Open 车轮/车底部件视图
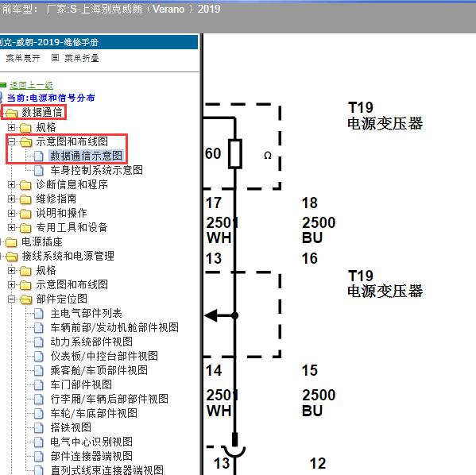The image size is (476, 475). pyautogui.click(x=94, y=413)
